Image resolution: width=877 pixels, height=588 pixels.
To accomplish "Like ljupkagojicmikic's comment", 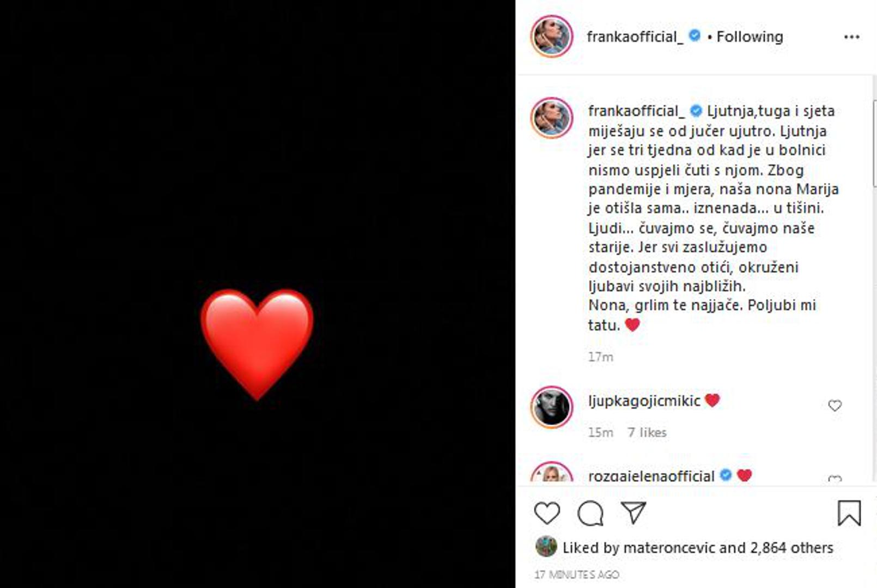I will [835, 406].
